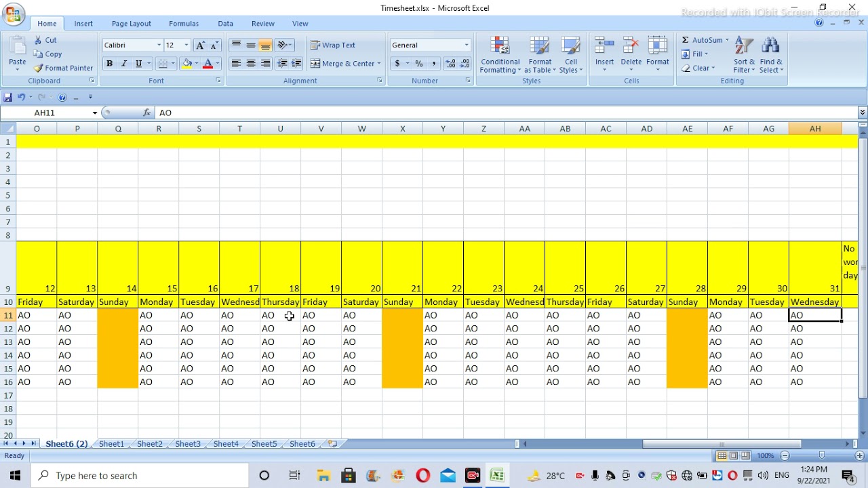Toggle Wrap Text
The image size is (868, 488).
[x=333, y=45]
